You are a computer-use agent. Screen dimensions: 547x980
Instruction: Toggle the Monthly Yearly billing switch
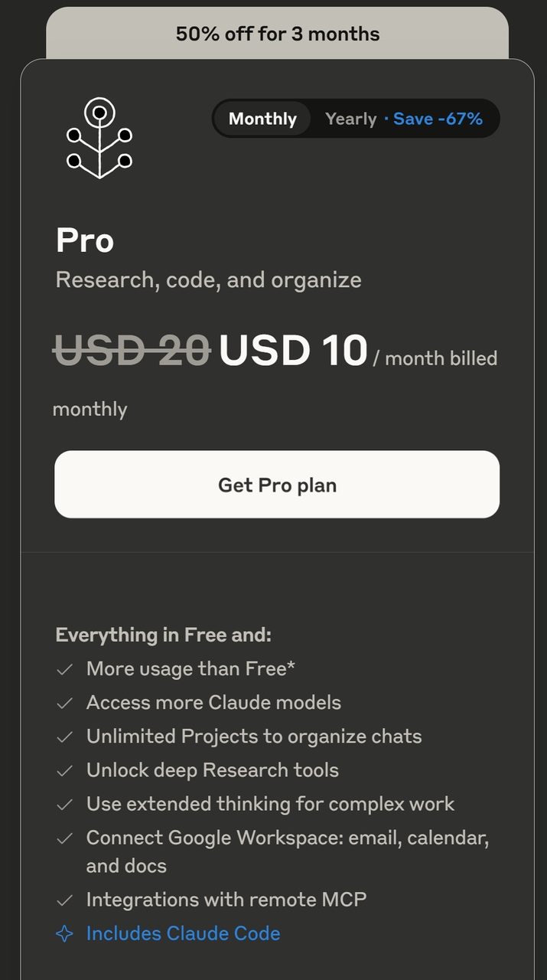point(356,119)
